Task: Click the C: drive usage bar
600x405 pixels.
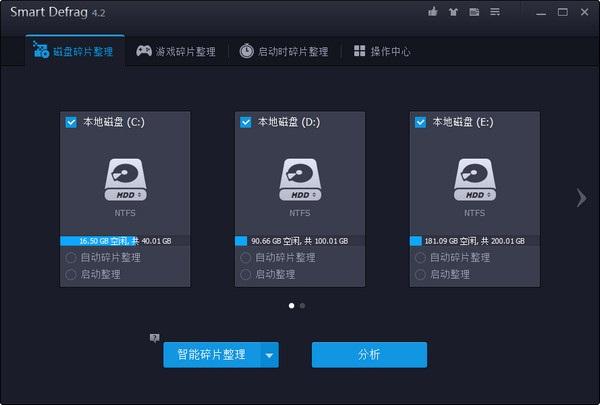Action: [125, 241]
